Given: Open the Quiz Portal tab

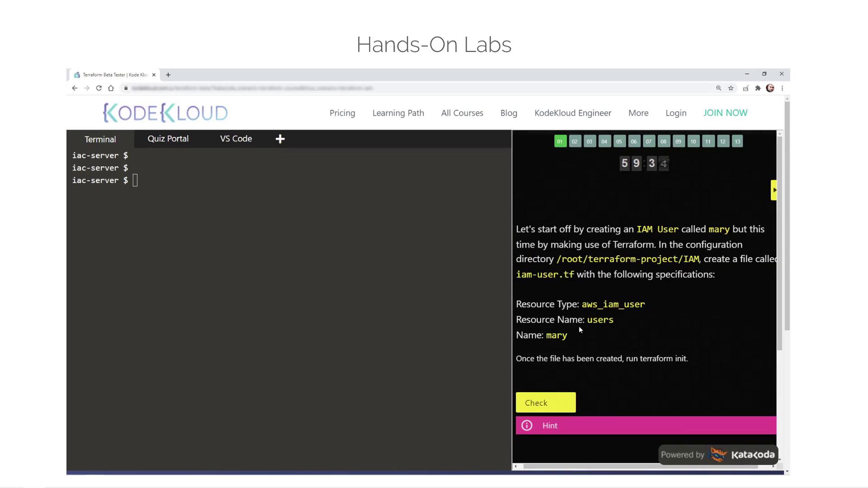Looking at the screenshot, I should click(168, 138).
